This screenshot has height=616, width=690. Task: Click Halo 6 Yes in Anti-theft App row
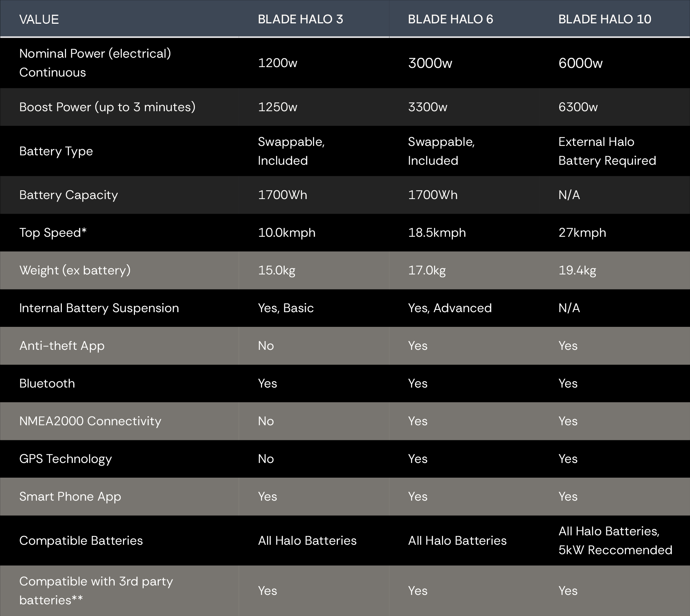click(418, 346)
